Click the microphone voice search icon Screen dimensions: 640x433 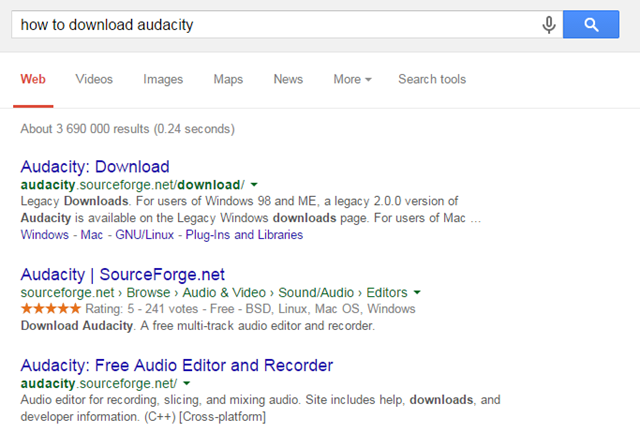coord(549,24)
